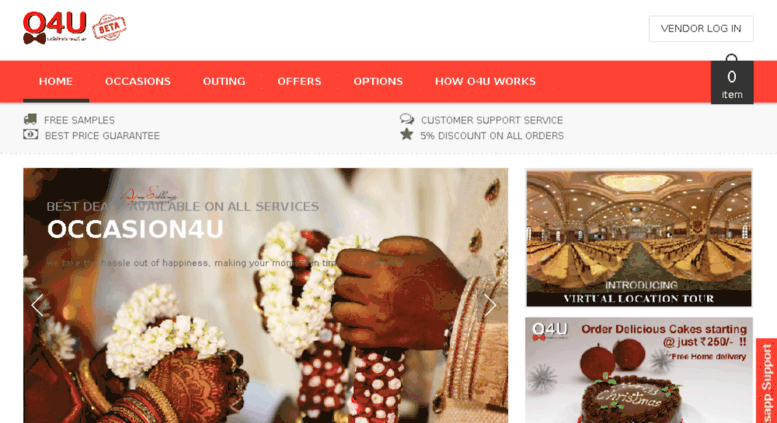Open the Delicious Cakes offer banner

click(639, 370)
